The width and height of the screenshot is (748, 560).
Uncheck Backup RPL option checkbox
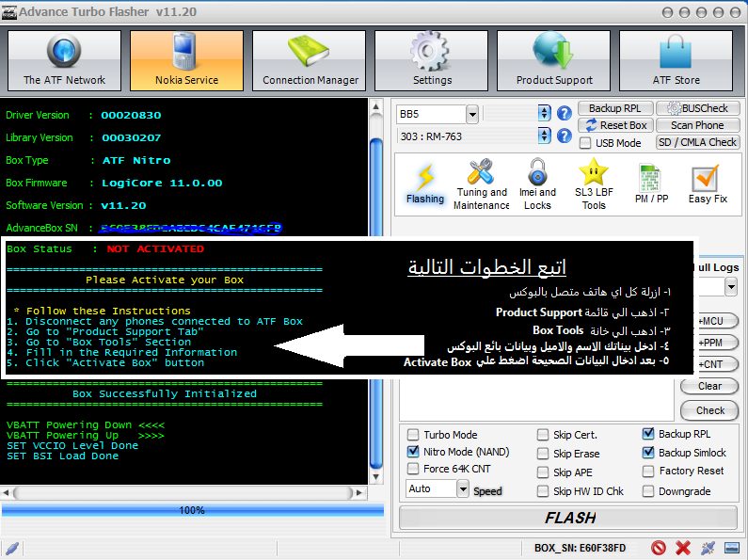click(x=648, y=434)
